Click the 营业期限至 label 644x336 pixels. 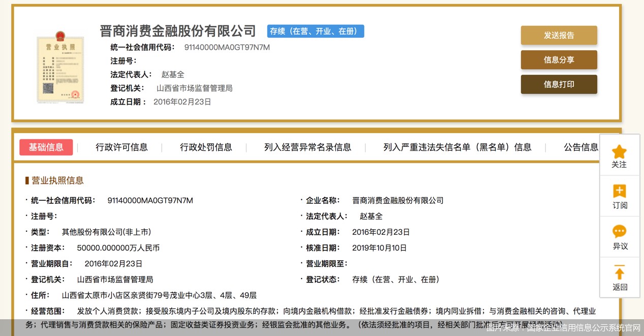[x=326, y=264]
